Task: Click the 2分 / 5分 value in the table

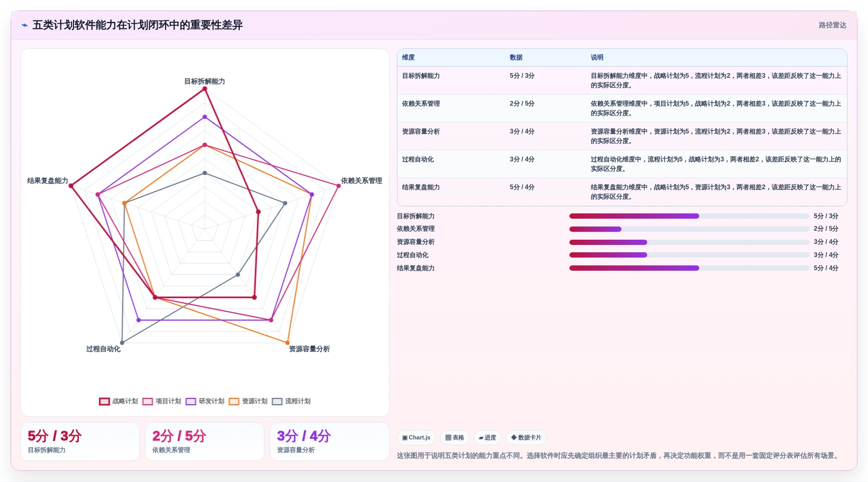Action: click(x=522, y=104)
